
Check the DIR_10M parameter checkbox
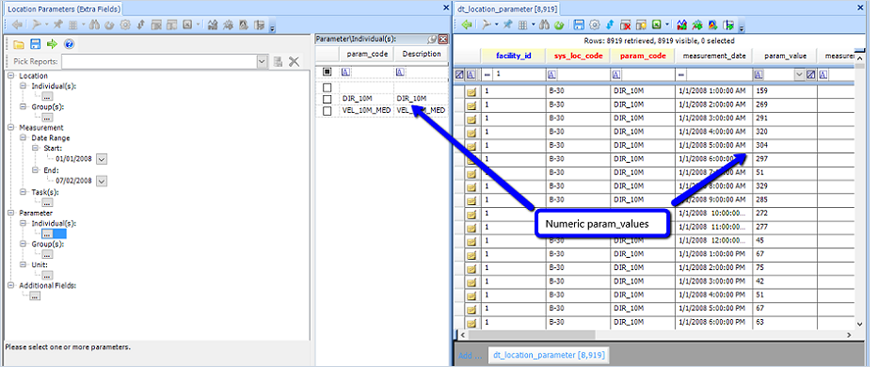(327, 99)
